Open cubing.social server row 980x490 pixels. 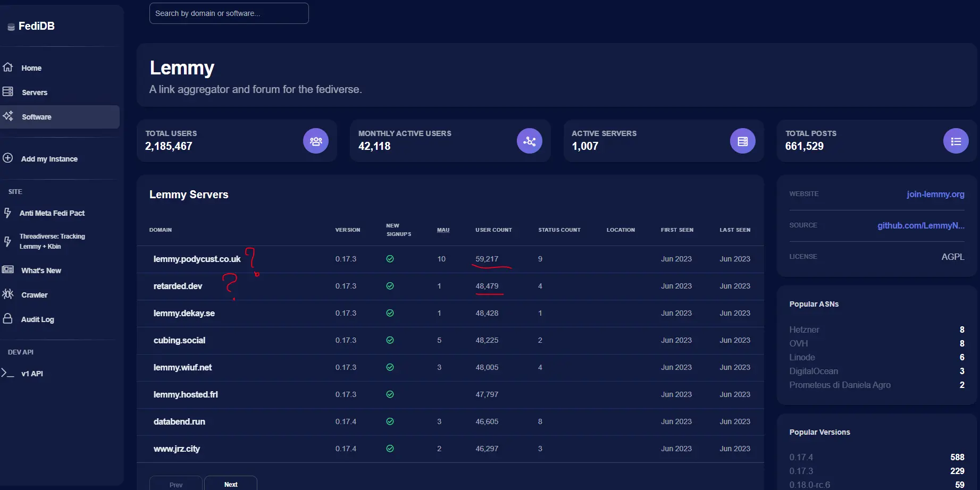click(450, 341)
